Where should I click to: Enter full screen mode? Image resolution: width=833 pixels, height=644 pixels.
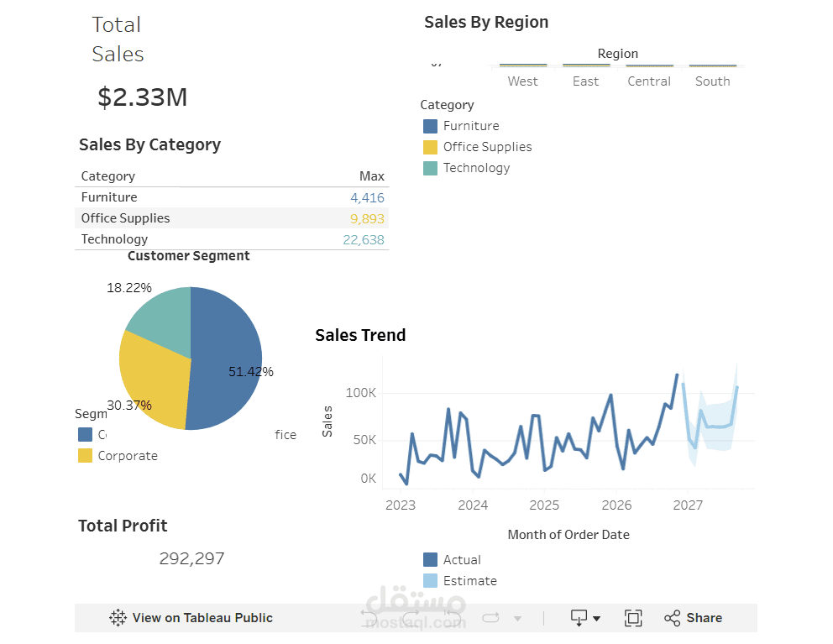pos(633,618)
